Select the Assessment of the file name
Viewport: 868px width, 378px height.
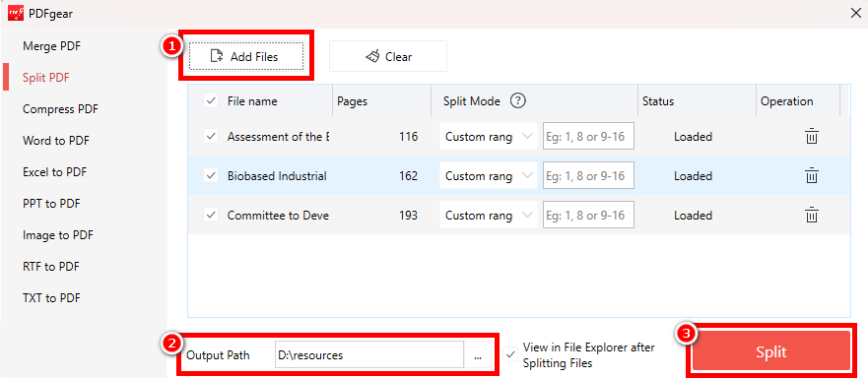(279, 136)
